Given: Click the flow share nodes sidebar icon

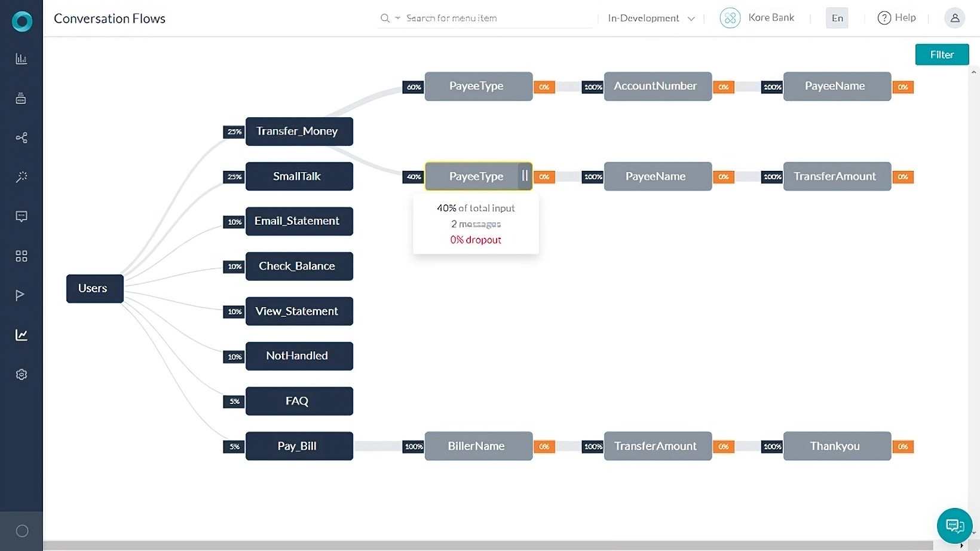Looking at the screenshot, I should point(22,138).
